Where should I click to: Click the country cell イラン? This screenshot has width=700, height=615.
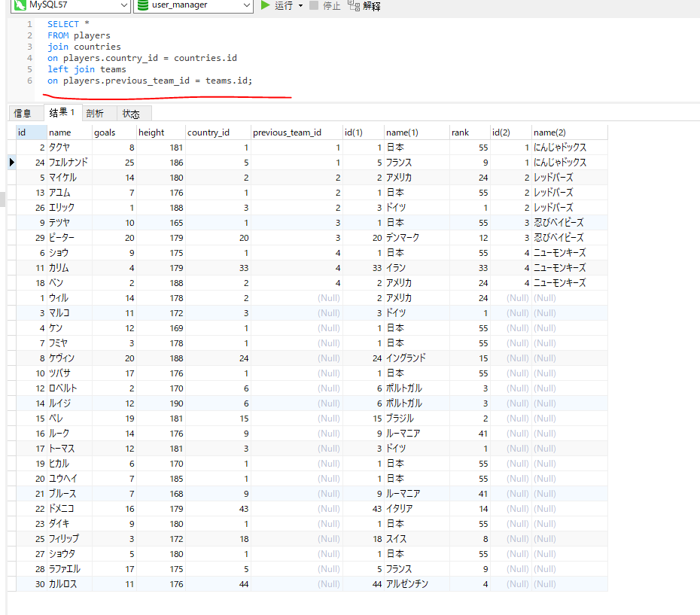(x=416, y=268)
